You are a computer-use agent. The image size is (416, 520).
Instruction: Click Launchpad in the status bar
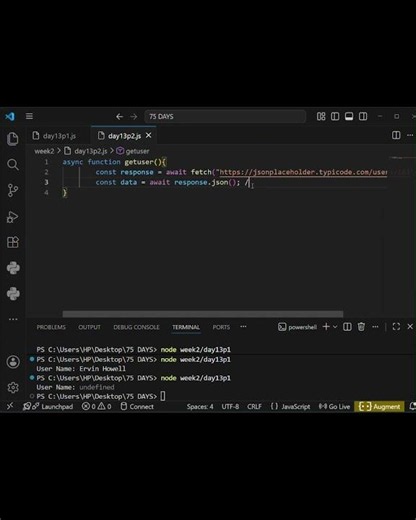[x=48, y=406]
